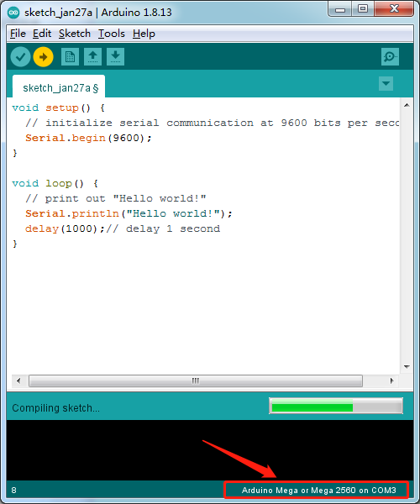Open the File menu
Viewport: 420px width, 504px height.
pyautogui.click(x=18, y=34)
